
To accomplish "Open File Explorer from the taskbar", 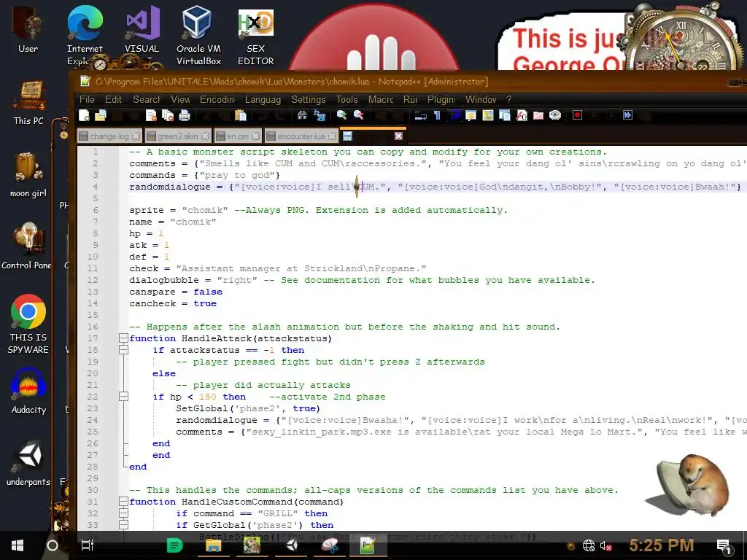I will click(213, 545).
